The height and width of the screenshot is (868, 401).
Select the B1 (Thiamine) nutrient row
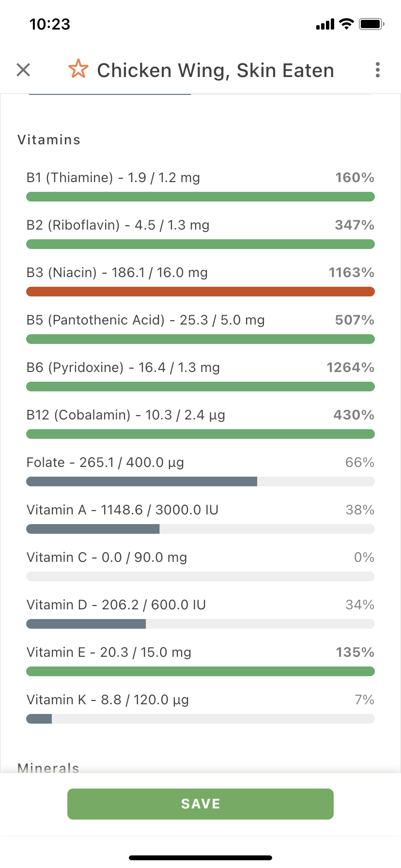click(x=200, y=186)
